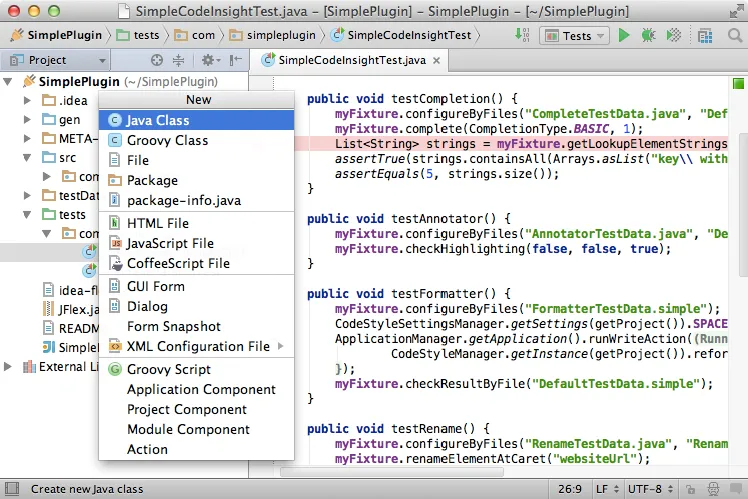The image size is (748, 499).
Task: Click Scroll from Source crosshair icon
Action: tap(156, 60)
